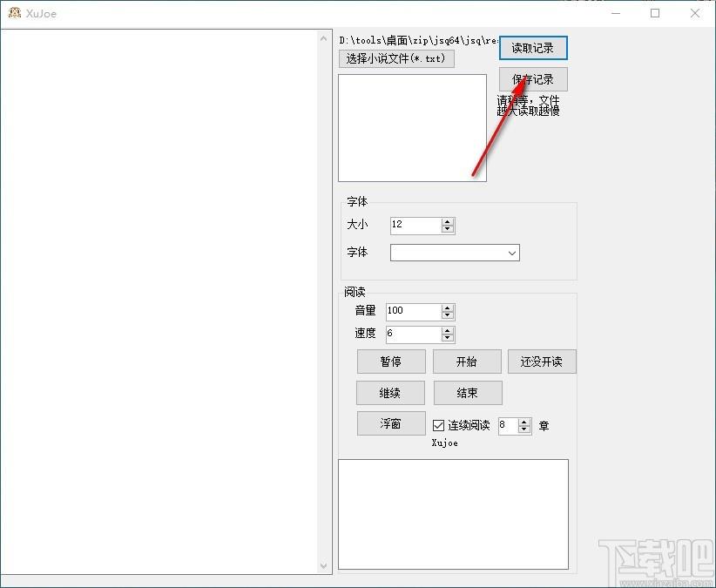Close the XuJoe window
The image size is (716, 588).
tap(694, 13)
